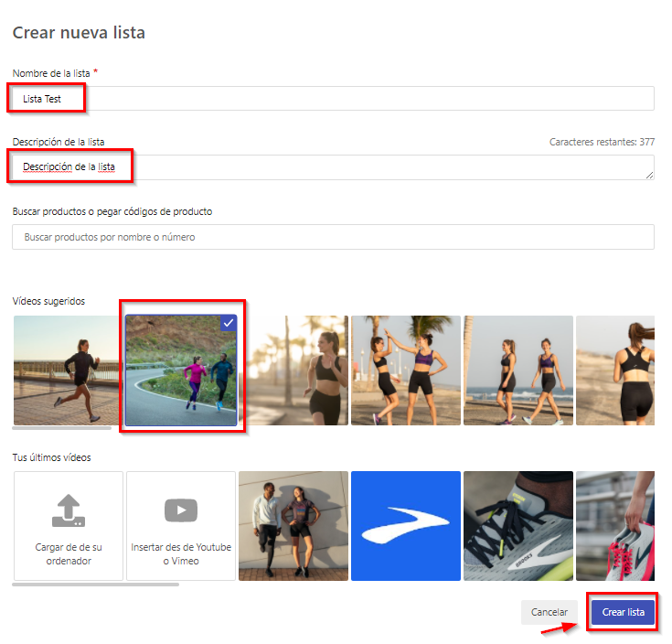This screenshot has width=672, height=644.
Task: Select the two women walking beach video
Action: coord(518,370)
